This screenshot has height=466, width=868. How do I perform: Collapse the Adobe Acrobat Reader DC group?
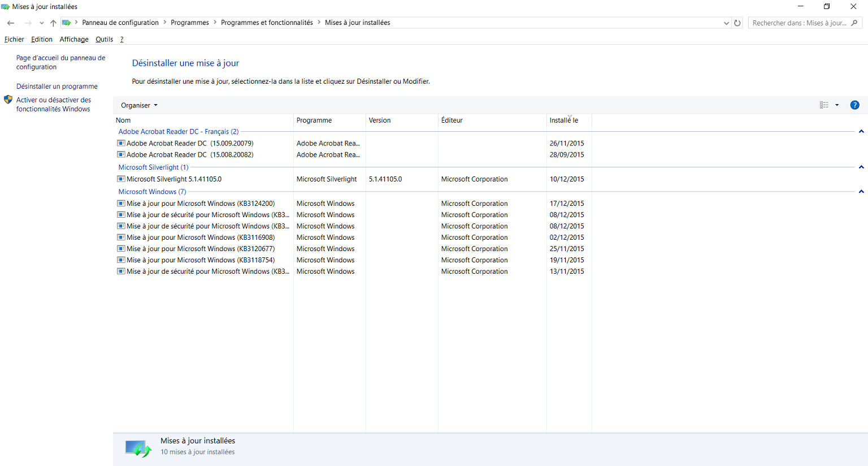(x=861, y=132)
